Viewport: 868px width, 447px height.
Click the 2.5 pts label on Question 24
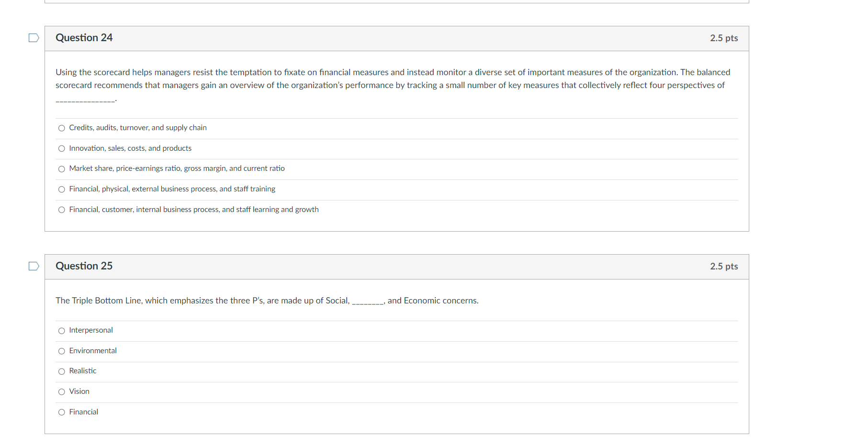[724, 38]
